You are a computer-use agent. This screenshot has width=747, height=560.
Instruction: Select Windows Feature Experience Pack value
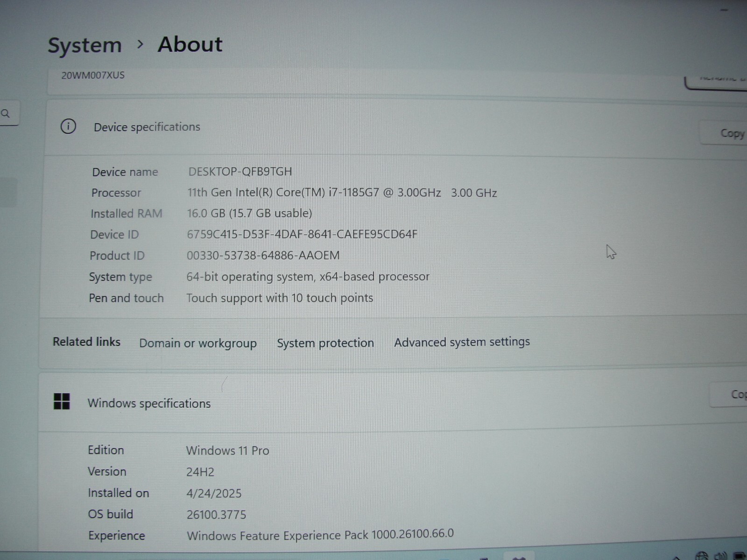point(320,535)
